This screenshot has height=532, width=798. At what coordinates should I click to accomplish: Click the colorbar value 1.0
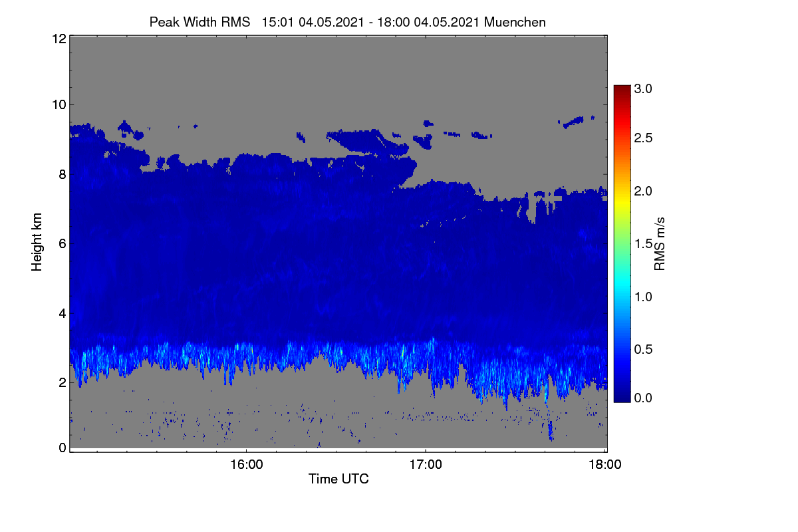coord(642,296)
